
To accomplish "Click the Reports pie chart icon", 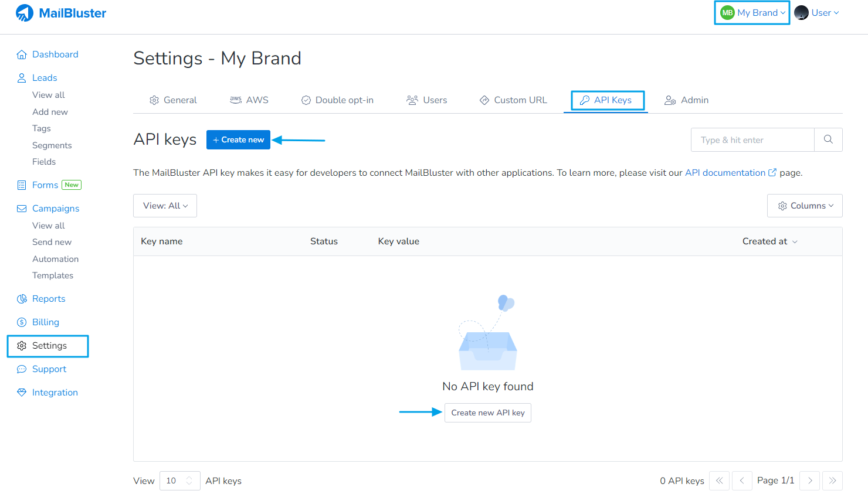I will click(22, 299).
